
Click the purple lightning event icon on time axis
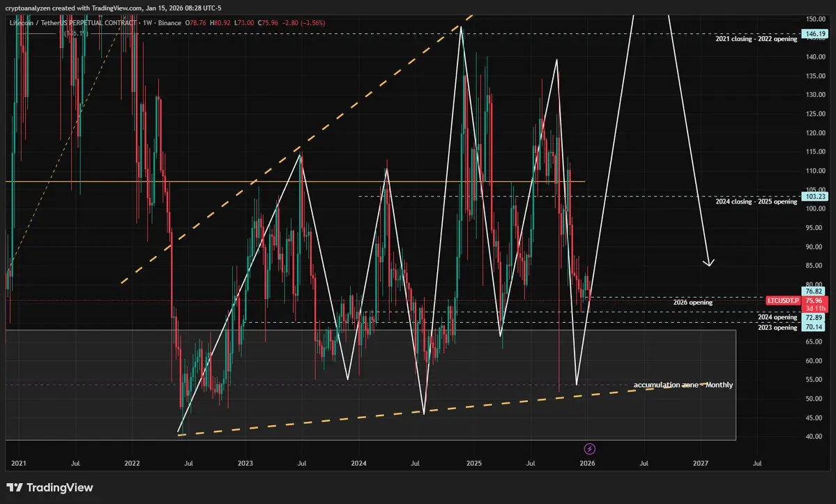(x=589, y=449)
